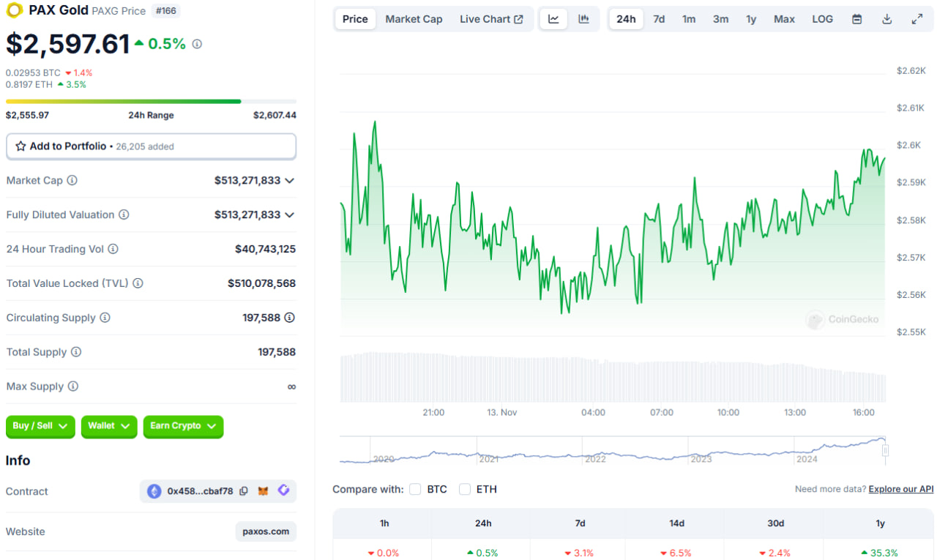The height and width of the screenshot is (560, 937).
Task: Add token to MetaMask fox icon
Action: pos(264,491)
